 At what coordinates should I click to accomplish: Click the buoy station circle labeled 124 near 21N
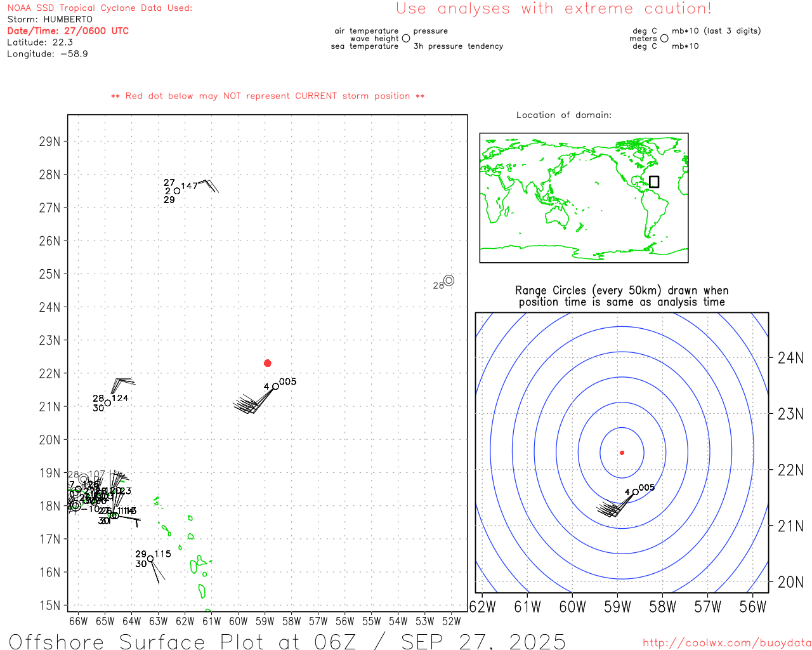108,403
